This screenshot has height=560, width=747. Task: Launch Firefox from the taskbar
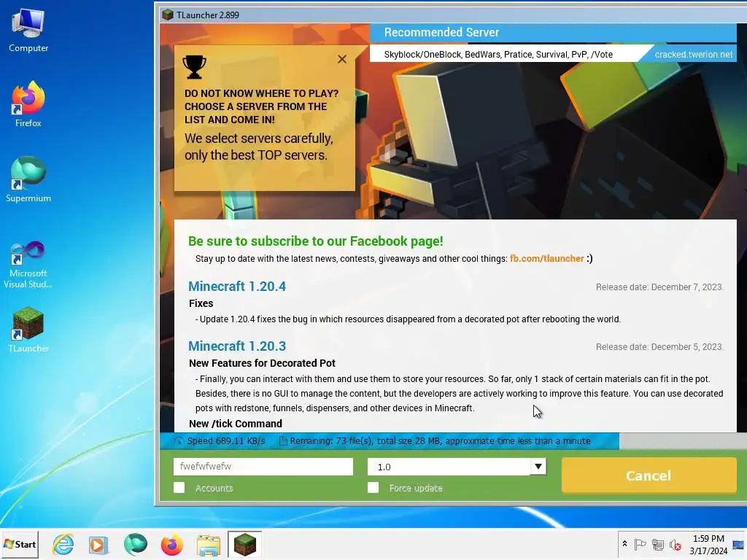point(171,544)
